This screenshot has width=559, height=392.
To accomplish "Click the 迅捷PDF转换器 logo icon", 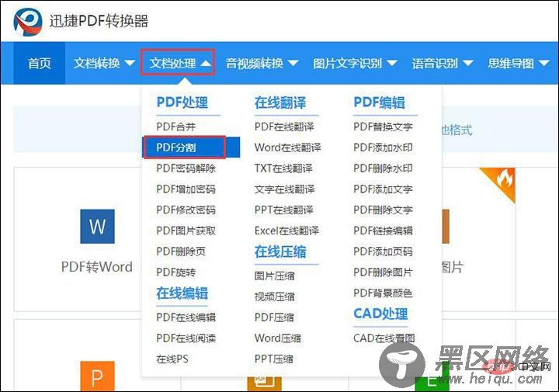I will (28, 22).
